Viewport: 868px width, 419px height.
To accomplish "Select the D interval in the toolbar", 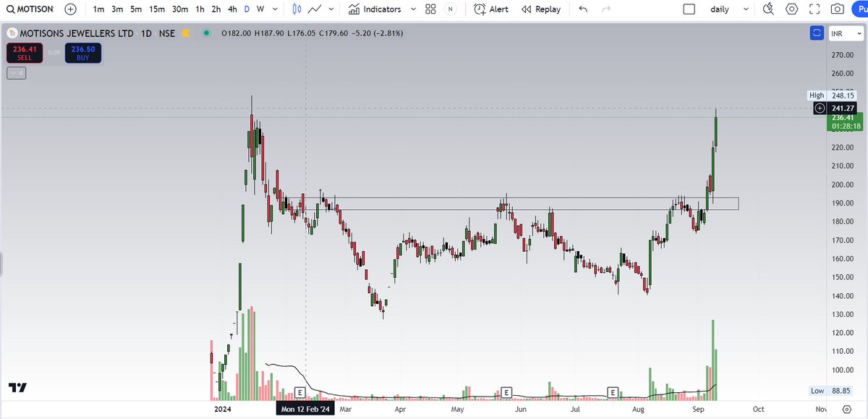I will point(246,9).
